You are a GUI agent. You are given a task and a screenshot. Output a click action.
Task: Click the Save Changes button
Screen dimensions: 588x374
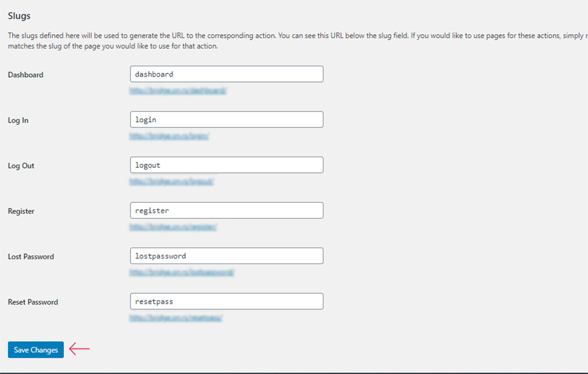click(36, 350)
